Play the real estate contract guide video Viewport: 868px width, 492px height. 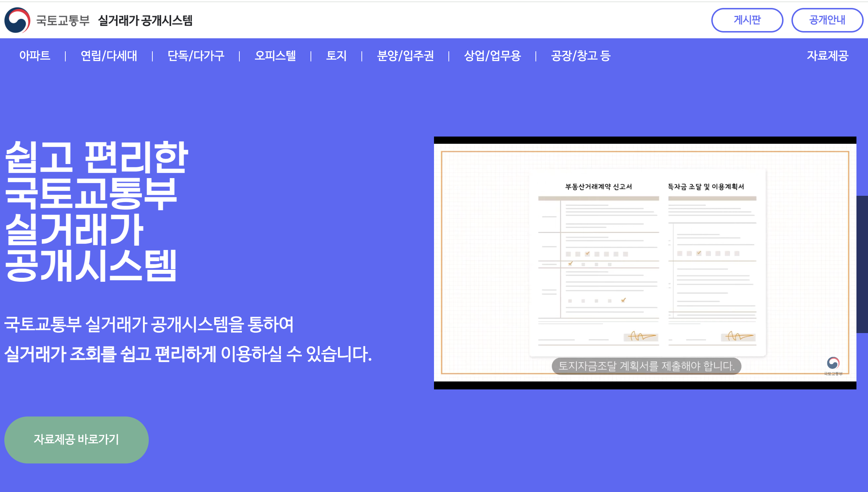(x=645, y=263)
